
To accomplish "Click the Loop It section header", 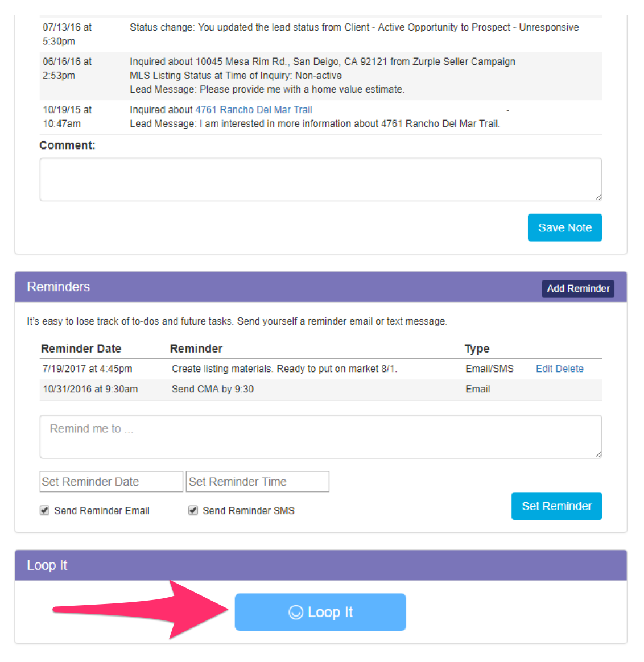I will pyautogui.click(x=47, y=565).
